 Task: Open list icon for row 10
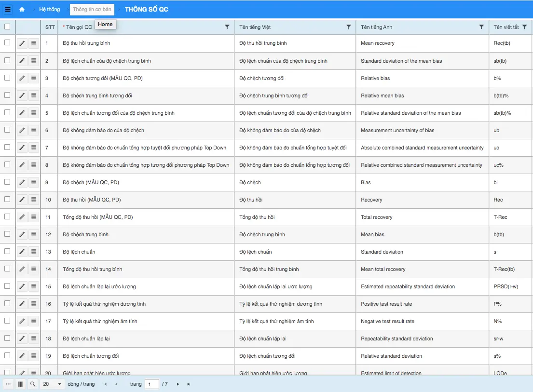tap(34, 200)
